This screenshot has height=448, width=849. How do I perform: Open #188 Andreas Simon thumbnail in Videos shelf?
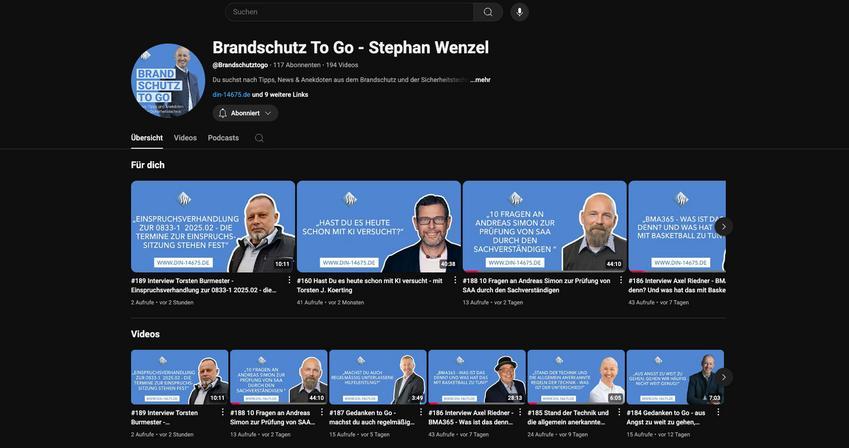(279, 377)
